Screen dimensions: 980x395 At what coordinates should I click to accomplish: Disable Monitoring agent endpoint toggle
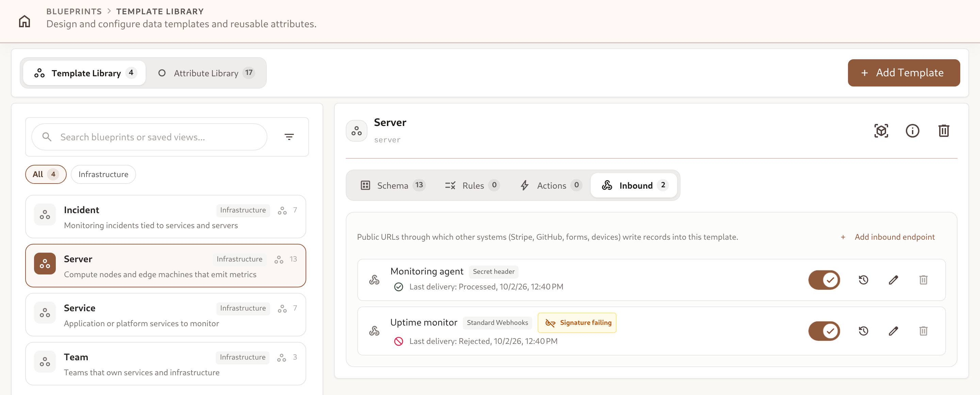(824, 280)
